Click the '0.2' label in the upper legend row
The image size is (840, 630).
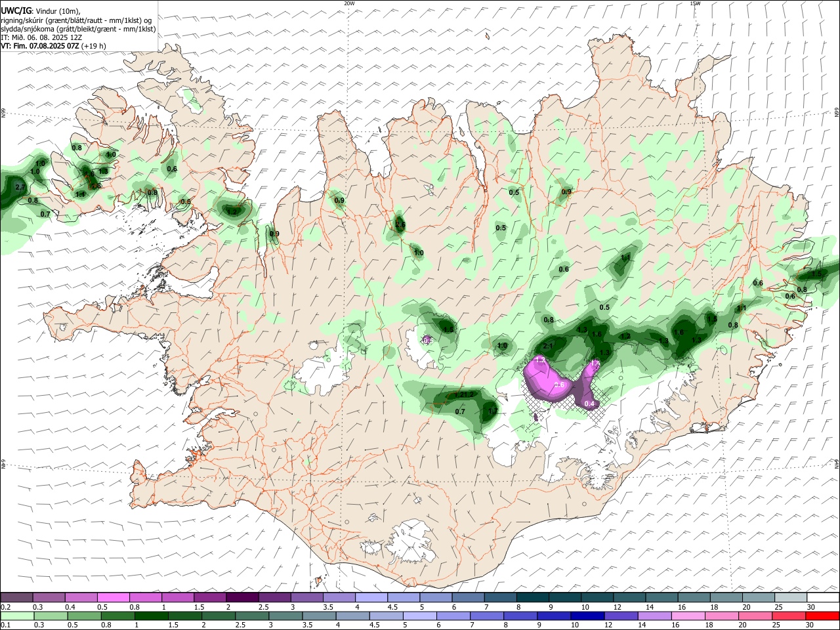[6, 607]
